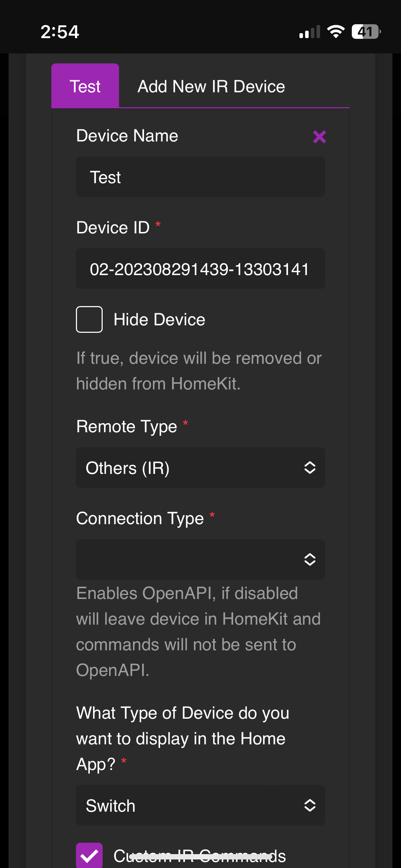401x868 pixels.
Task: Remove the Test device via purple X icon
Action: pyautogui.click(x=319, y=136)
